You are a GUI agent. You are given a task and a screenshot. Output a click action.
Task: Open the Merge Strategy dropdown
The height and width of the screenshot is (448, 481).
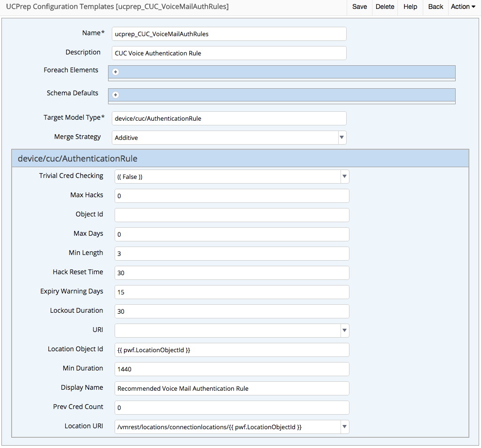(x=342, y=138)
